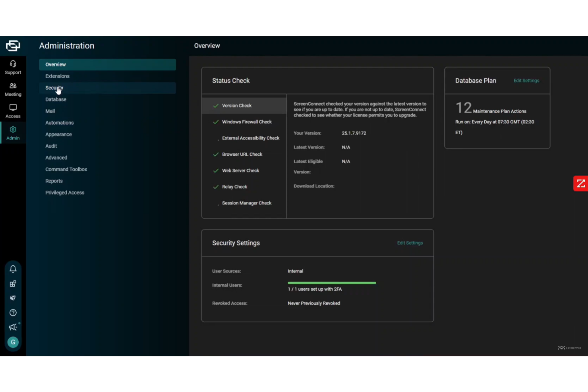Edit the Security Settings
Screen dimensions: 588x392
click(x=410, y=243)
